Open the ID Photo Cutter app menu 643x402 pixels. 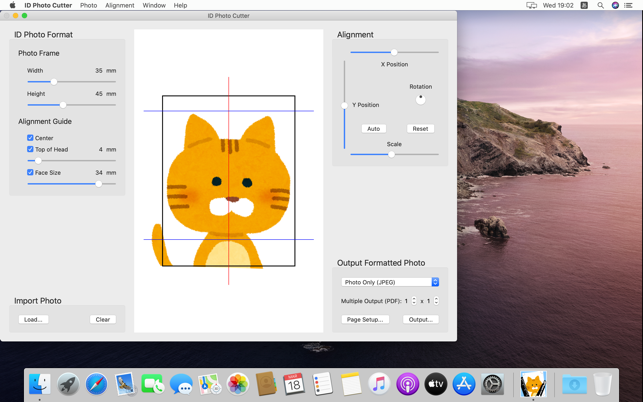[48, 5]
